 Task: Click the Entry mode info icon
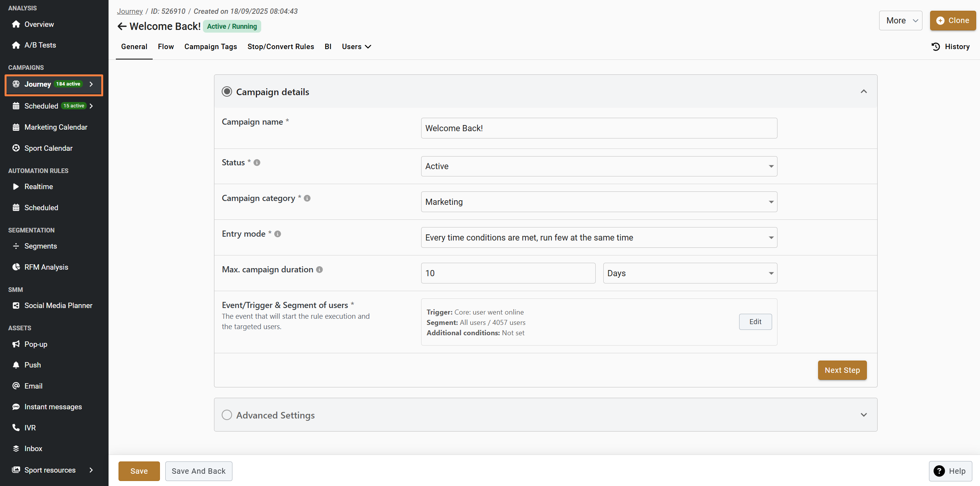click(x=277, y=234)
